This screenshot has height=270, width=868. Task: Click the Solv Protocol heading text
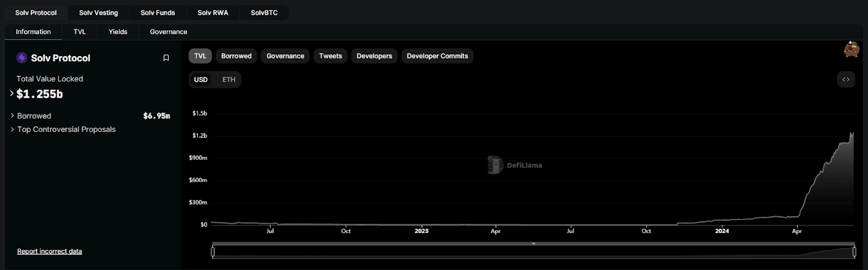[x=61, y=58]
